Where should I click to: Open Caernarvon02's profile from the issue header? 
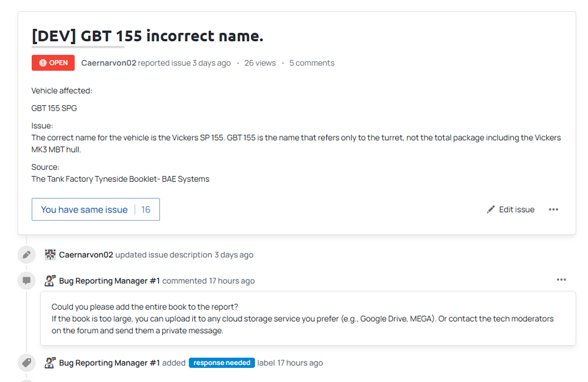tap(109, 63)
